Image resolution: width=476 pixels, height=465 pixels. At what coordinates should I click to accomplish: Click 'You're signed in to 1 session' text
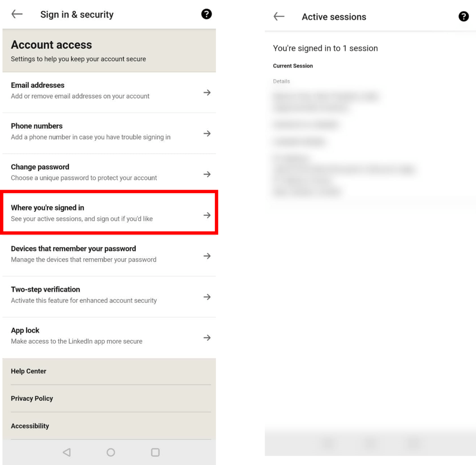point(325,48)
